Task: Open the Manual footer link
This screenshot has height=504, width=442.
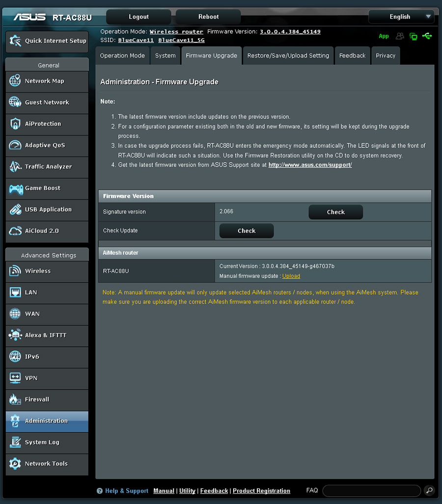Action: 164,491
